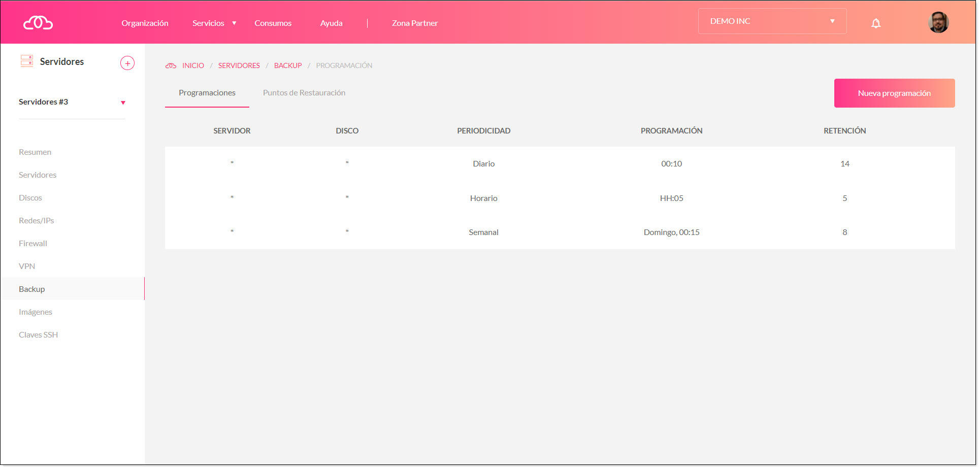Open the Organización menu
Viewport: 980px width, 469px height.
click(x=145, y=23)
